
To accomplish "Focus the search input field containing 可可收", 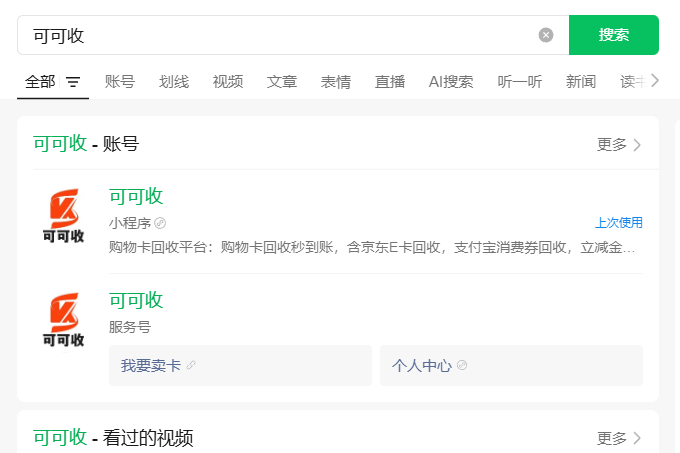I will tap(280, 35).
